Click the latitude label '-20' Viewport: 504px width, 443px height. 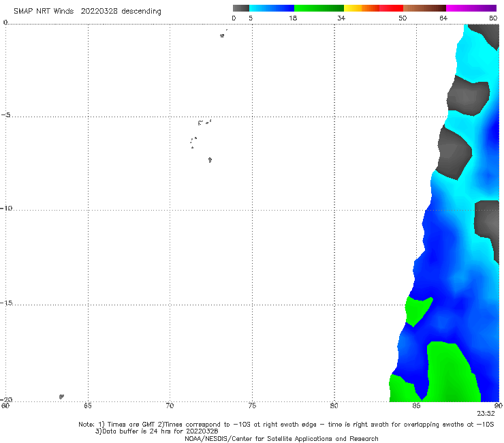(6, 399)
